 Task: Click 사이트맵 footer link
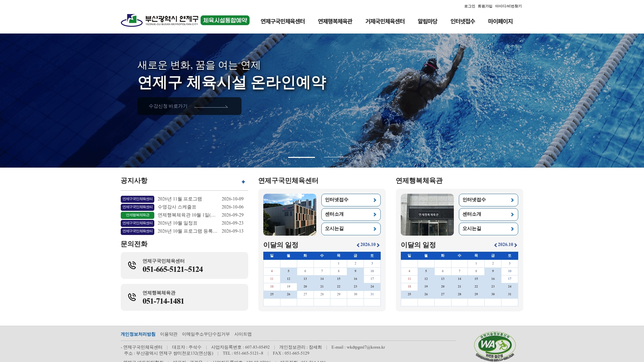click(x=243, y=334)
